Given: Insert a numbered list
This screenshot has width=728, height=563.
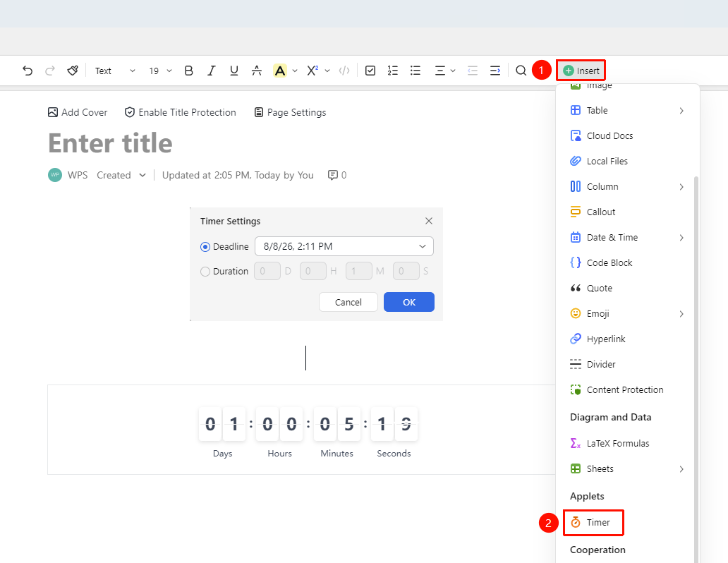Looking at the screenshot, I should point(393,71).
